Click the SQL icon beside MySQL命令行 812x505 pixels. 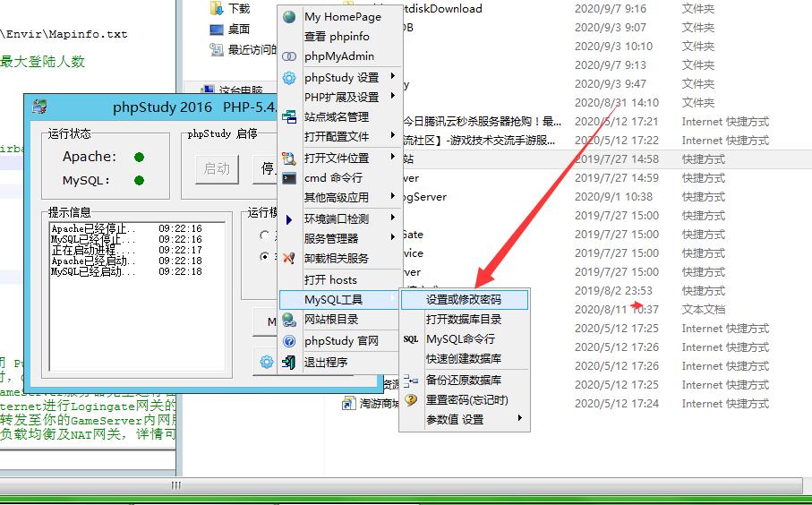pyautogui.click(x=411, y=339)
